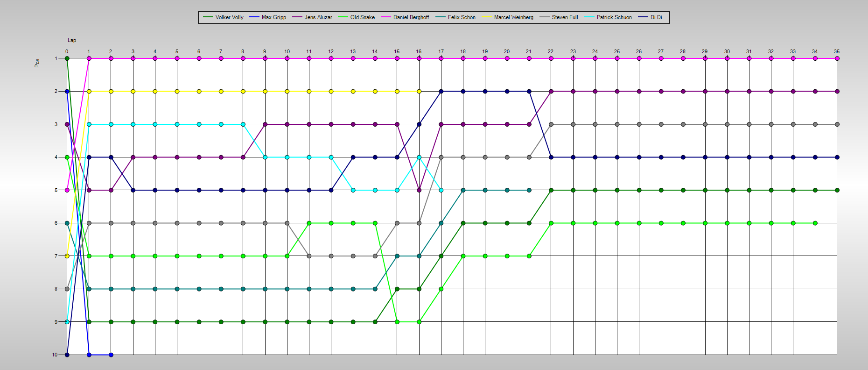Select Marcel Weinberg's starting marker at lap 0
868x370 pixels.
(x=67, y=256)
